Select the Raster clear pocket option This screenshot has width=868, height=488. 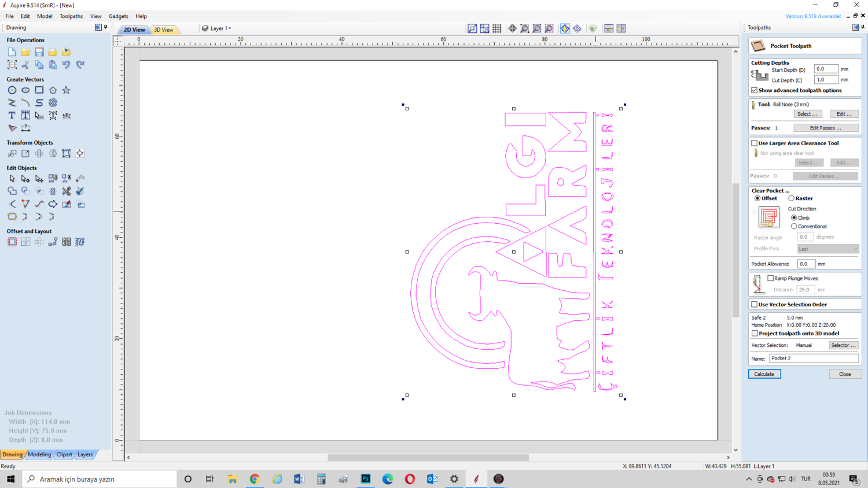point(791,198)
